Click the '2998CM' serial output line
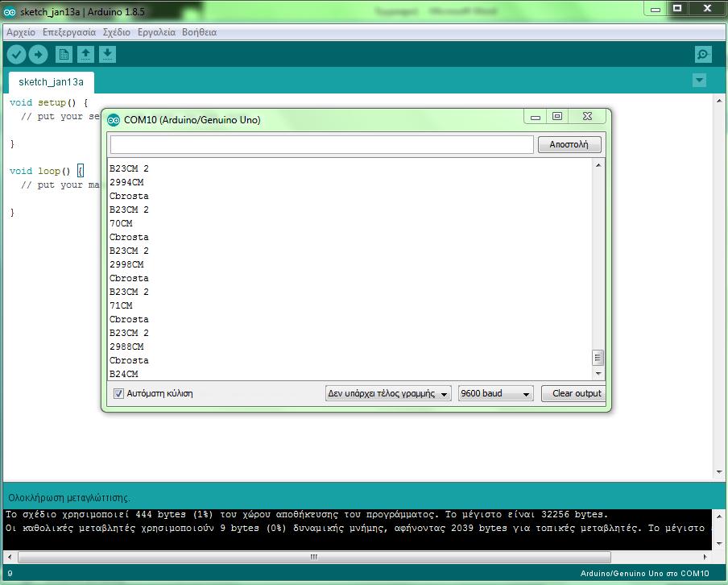The height and width of the screenshot is (585, 728). [x=126, y=264]
